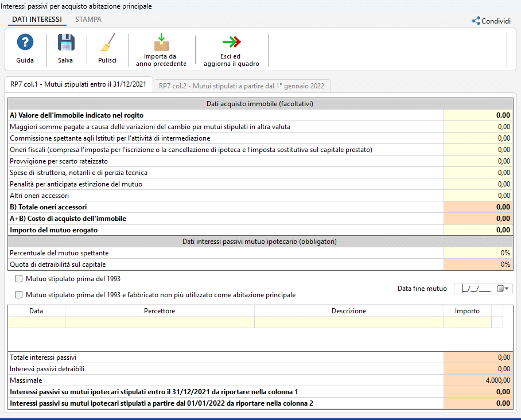This screenshot has width=521, height=420.
Task: Click the Condividi share icon
Action: click(x=476, y=21)
